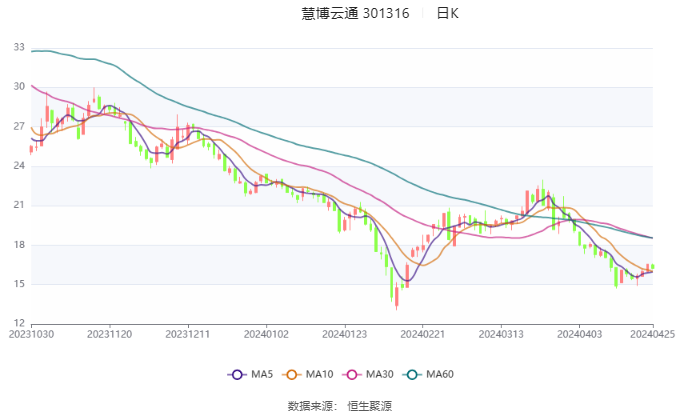
Task: Click the orange MA10 legend marker
Action: pos(292,374)
